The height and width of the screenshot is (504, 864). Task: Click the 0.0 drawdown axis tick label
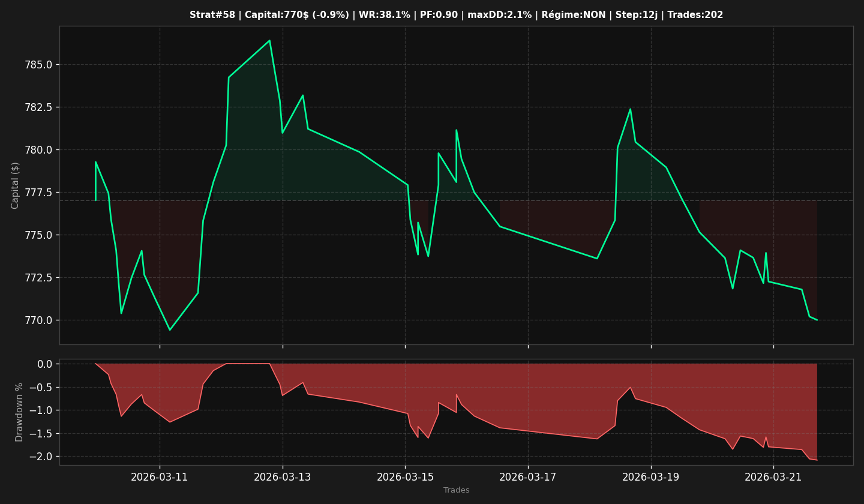tap(45, 364)
